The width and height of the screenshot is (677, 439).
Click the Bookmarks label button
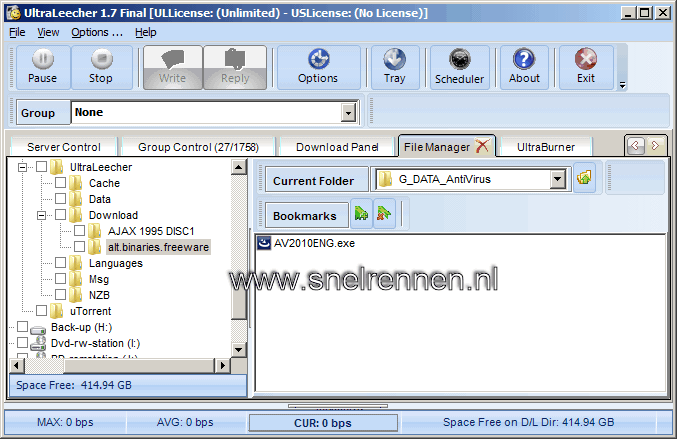point(305,215)
